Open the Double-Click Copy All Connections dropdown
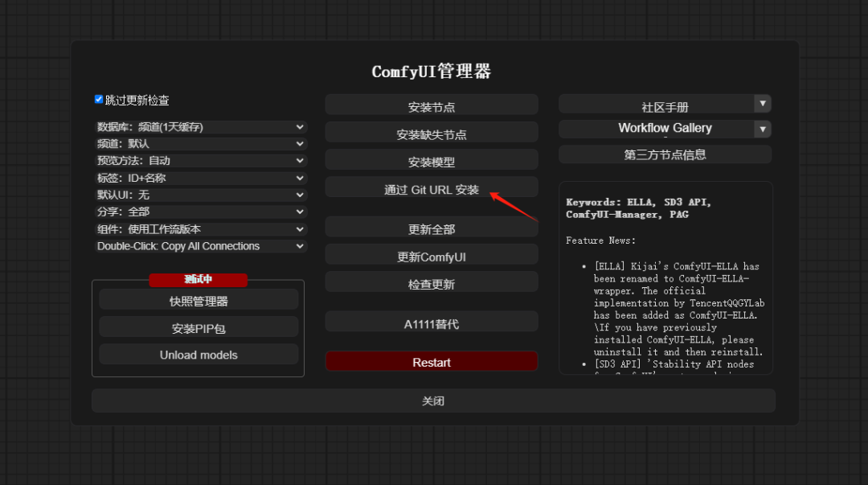 click(x=199, y=246)
